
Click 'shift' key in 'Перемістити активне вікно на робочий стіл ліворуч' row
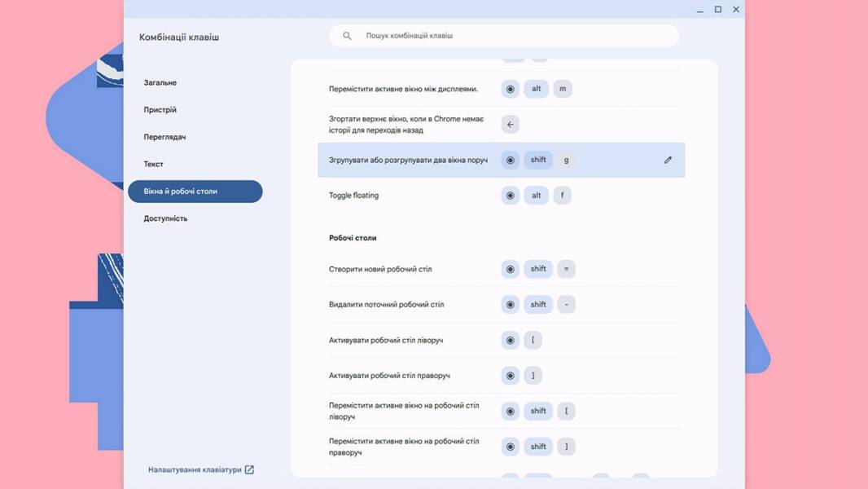tap(538, 411)
